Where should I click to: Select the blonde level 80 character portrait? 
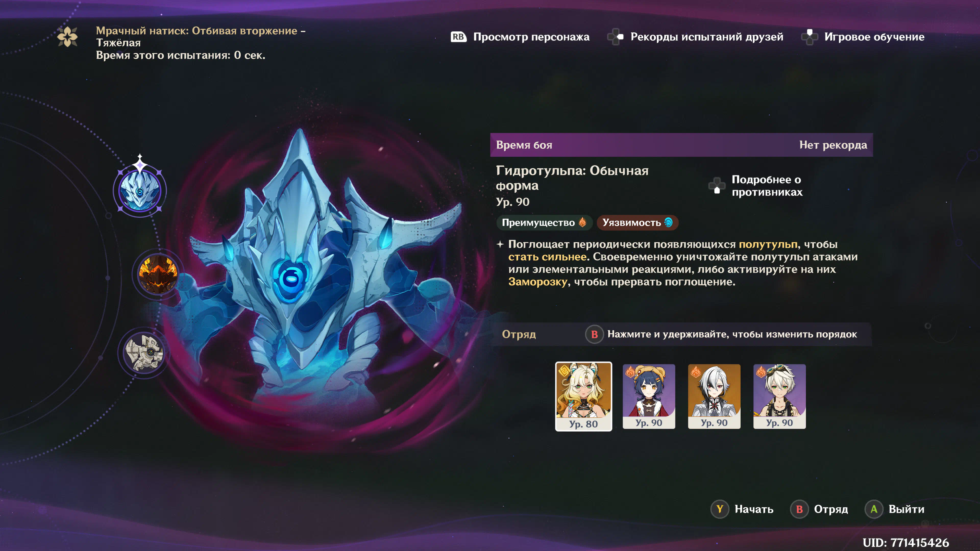click(x=584, y=396)
